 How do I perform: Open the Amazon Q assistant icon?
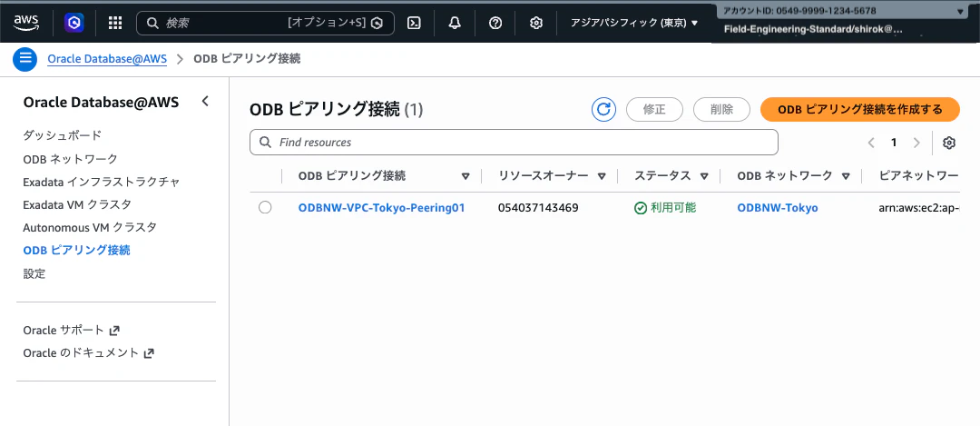point(74,23)
